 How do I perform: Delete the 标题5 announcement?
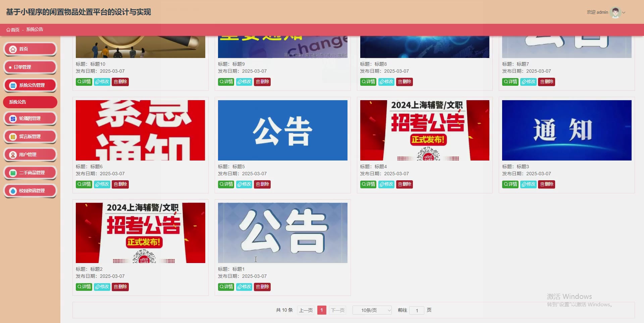point(262,184)
